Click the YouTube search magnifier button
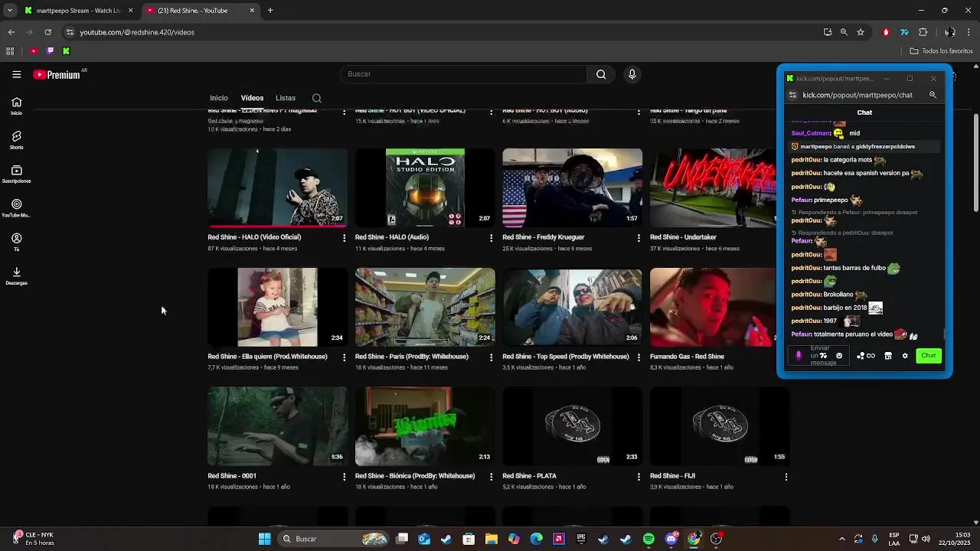The height and width of the screenshot is (551, 980). [x=601, y=74]
